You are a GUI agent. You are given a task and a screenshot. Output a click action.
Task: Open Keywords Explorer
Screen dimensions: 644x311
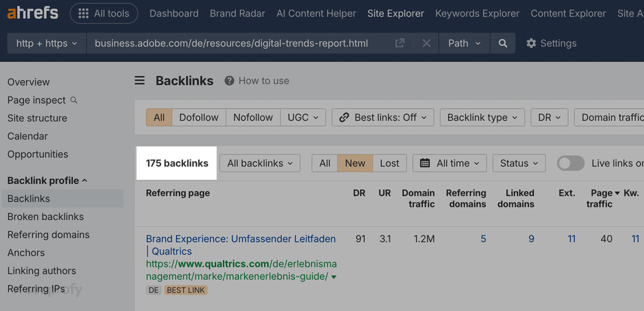point(477,14)
